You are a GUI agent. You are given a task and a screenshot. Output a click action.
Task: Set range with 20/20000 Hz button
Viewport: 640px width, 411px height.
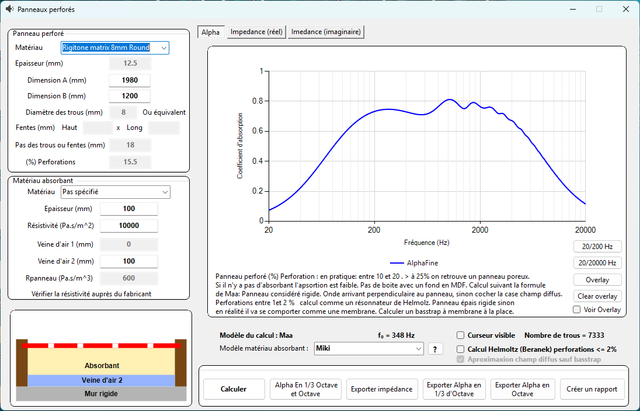click(597, 263)
